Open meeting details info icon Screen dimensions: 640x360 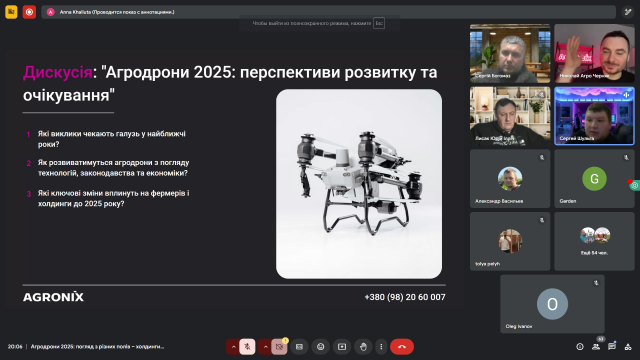[x=580, y=347]
